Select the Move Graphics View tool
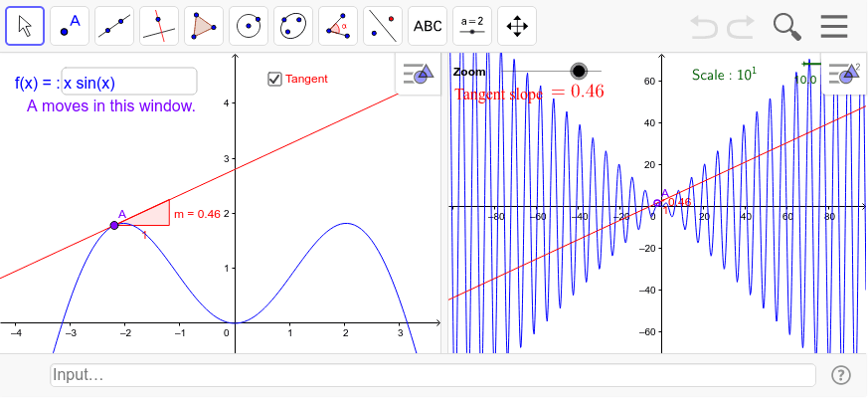This screenshot has width=868, height=398. click(517, 26)
